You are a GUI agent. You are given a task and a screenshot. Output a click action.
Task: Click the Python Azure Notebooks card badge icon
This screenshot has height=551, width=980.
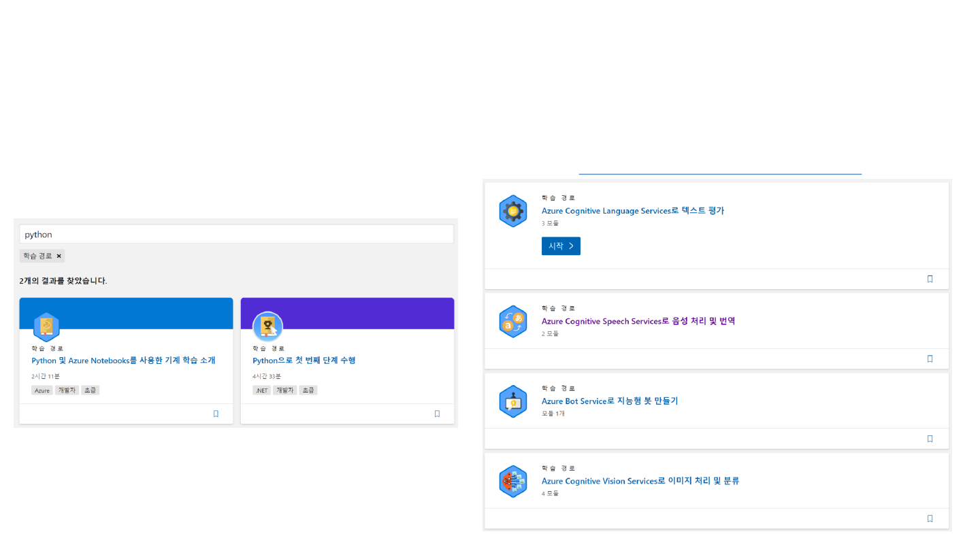click(x=46, y=327)
